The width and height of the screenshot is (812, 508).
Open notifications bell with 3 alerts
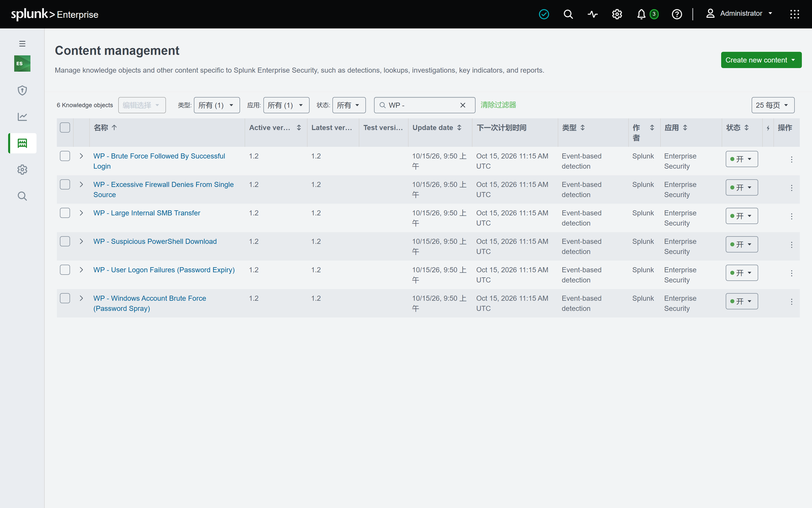tap(647, 14)
